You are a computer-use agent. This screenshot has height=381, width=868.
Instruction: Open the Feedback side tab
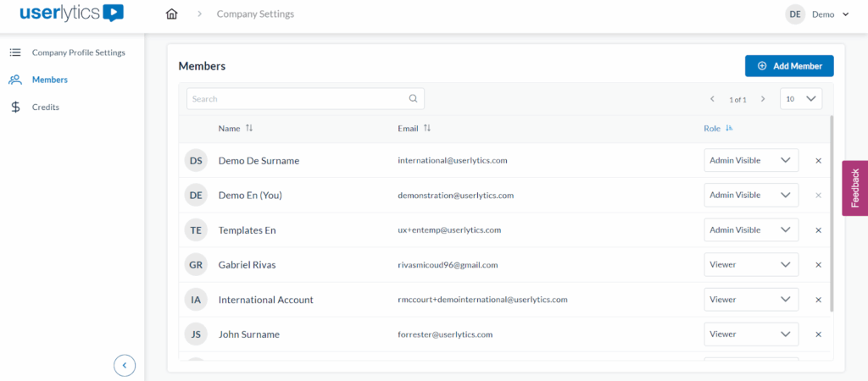pyautogui.click(x=854, y=188)
